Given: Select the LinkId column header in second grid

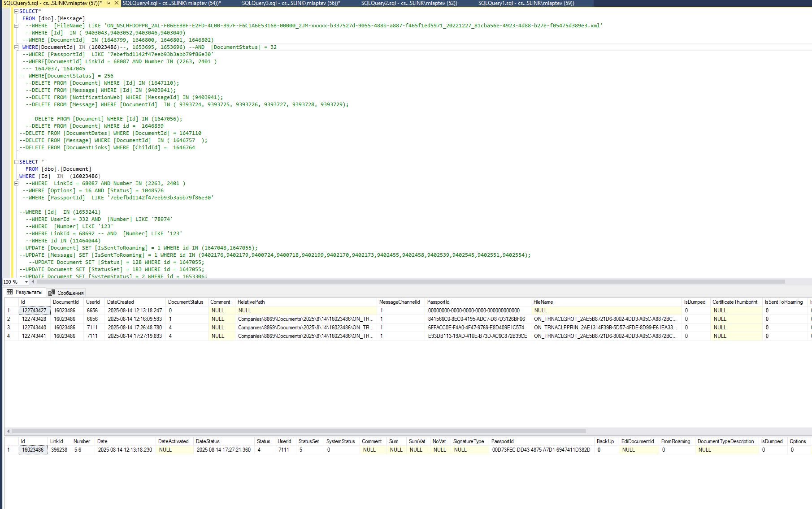Looking at the screenshot, I should point(59,441).
